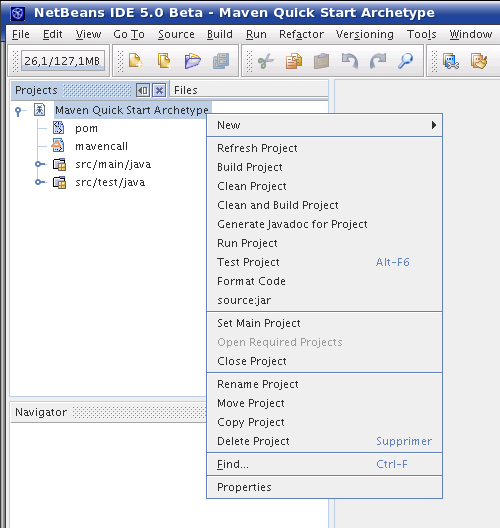This screenshot has height=528, width=500.
Task: Click the Cut scissors icon
Action: click(x=266, y=61)
